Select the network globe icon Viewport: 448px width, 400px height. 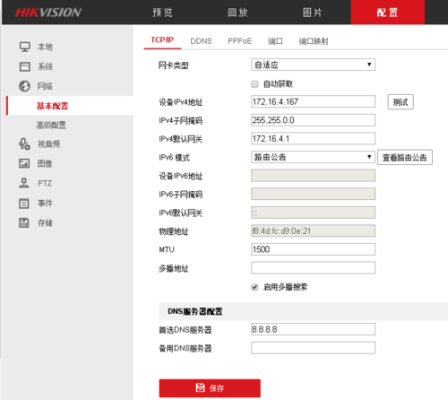[24, 86]
